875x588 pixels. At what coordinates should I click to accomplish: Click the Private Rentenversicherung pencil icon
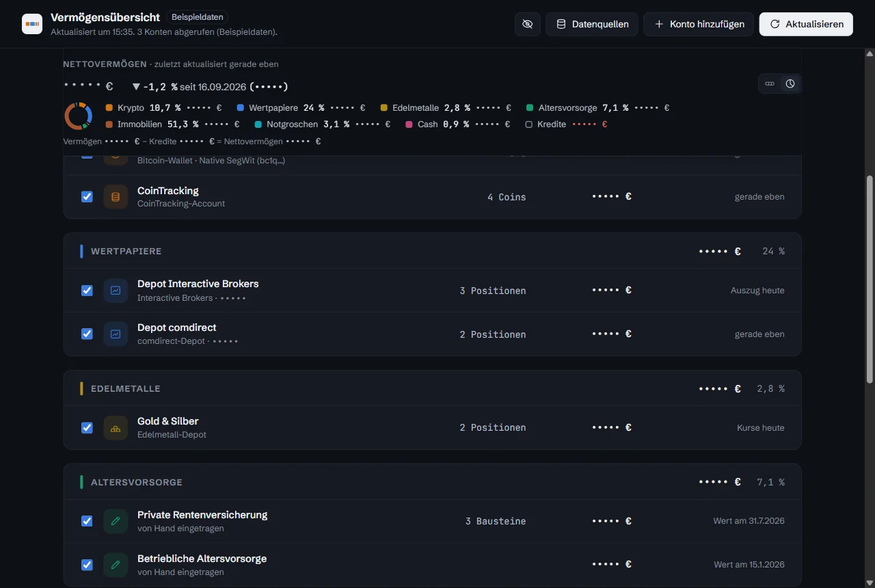(x=116, y=521)
